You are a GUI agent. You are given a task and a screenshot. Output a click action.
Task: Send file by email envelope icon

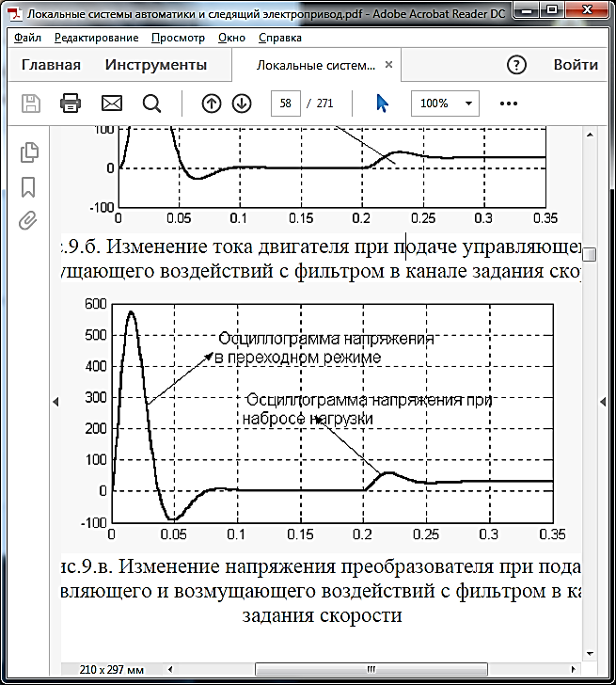pyautogui.click(x=112, y=104)
